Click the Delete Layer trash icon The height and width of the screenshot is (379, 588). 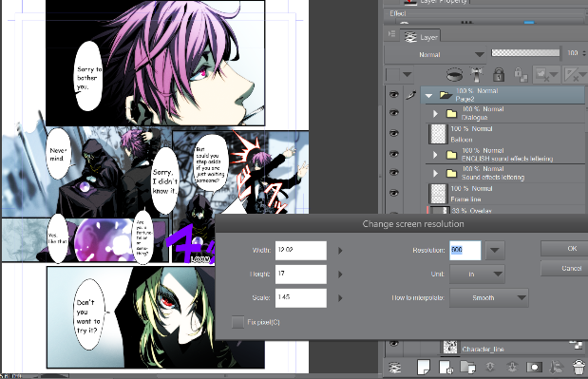pos(579,367)
